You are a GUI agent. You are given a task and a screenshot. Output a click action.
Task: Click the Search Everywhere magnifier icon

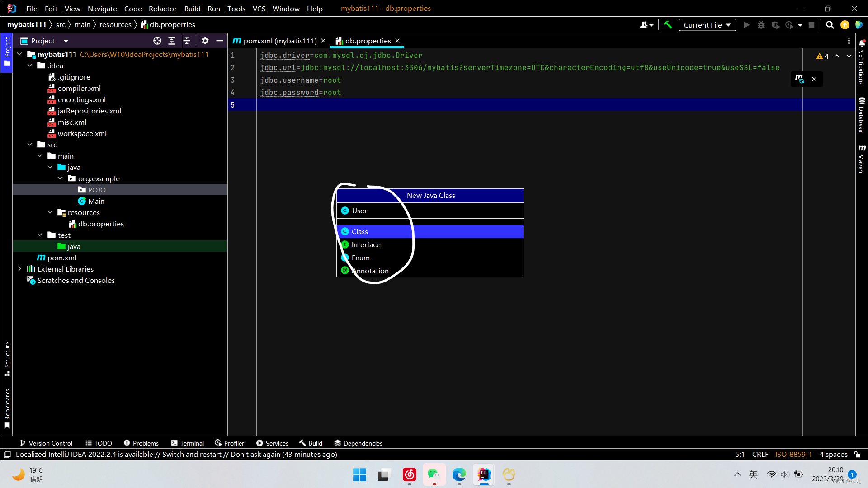[830, 25]
